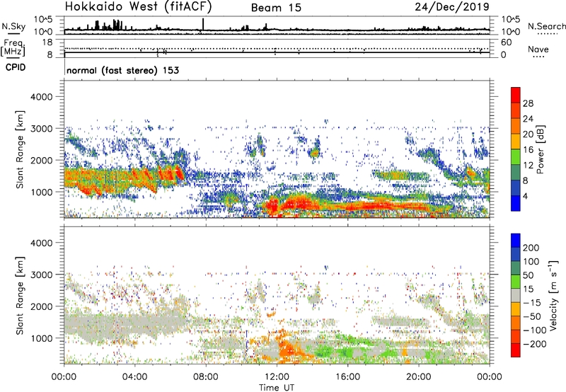
Task: Click the 'Freq. [MHz]' axis label
Action: (13, 47)
